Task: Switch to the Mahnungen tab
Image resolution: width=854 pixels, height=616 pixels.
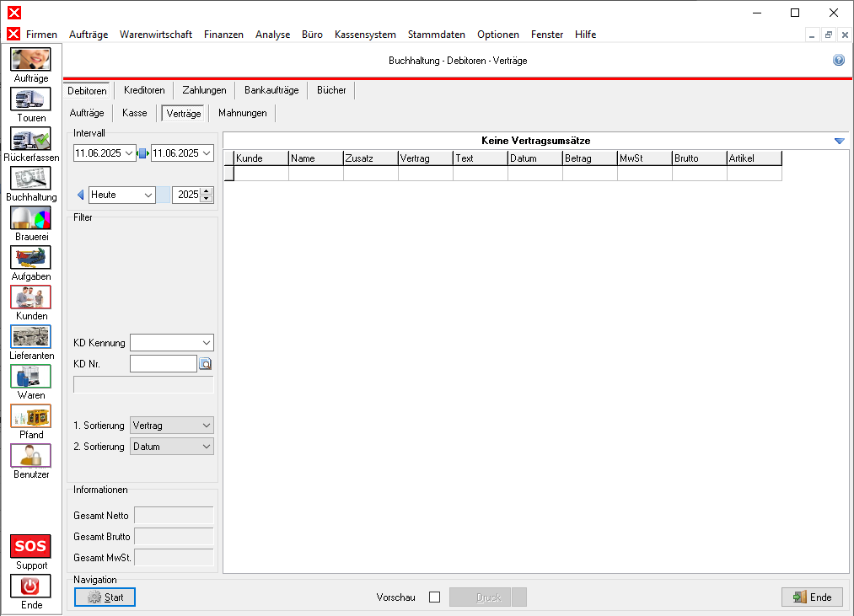Action: 242,113
